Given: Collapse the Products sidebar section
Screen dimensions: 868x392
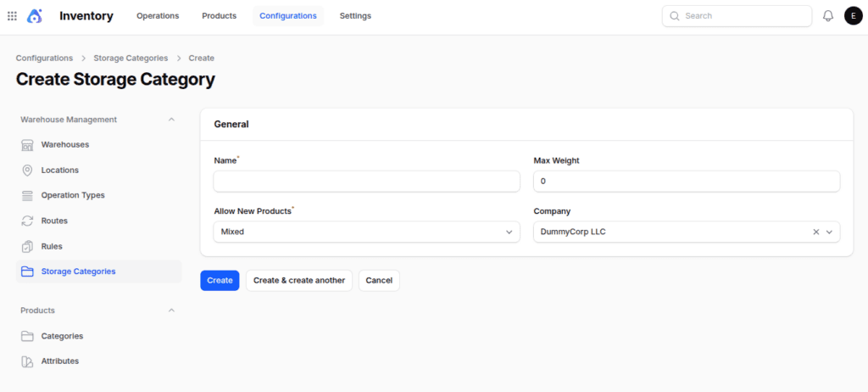Looking at the screenshot, I should (x=171, y=311).
